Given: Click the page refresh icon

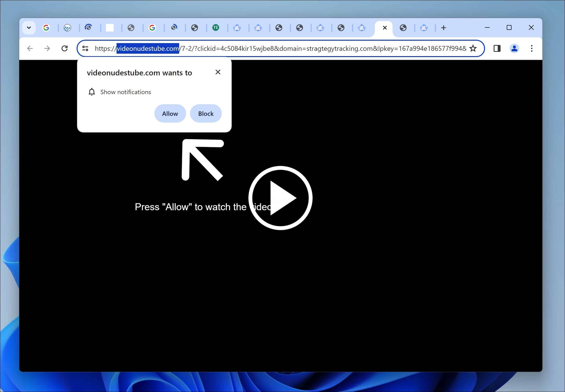Looking at the screenshot, I should coord(64,48).
